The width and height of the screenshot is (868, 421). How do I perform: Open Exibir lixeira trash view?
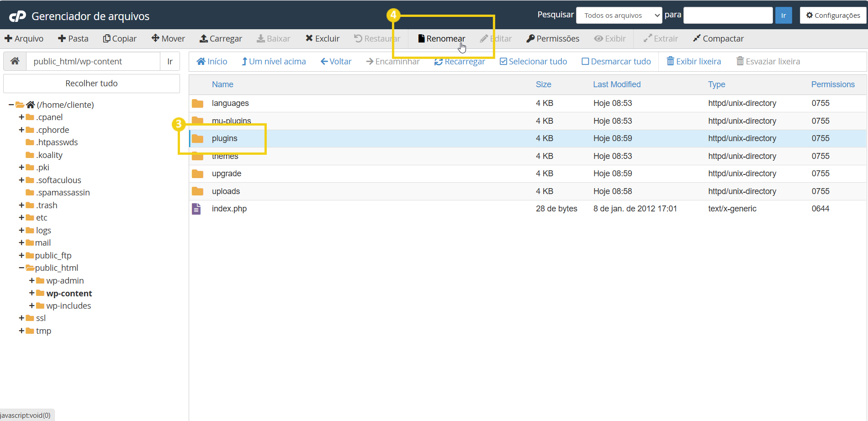(x=694, y=62)
